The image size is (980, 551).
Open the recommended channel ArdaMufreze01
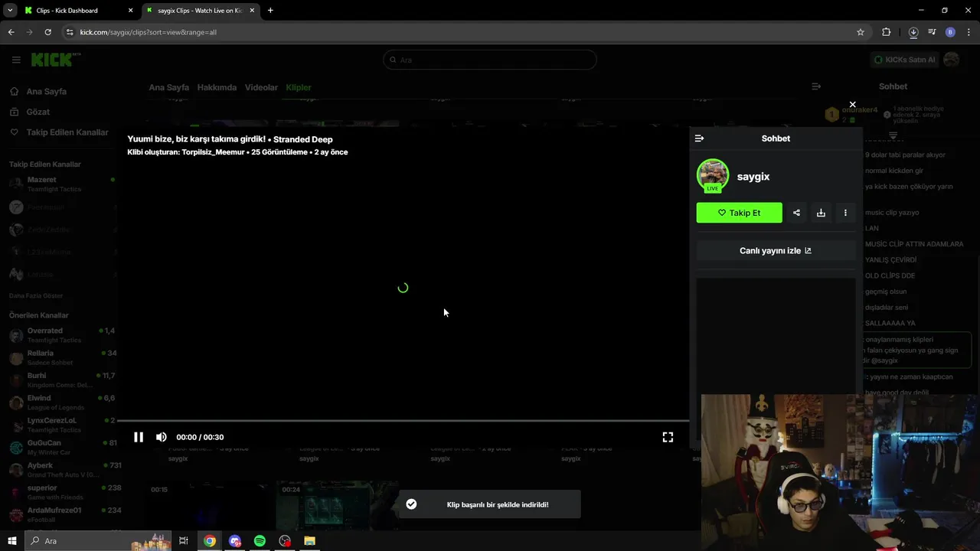click(x=61, y=514)
